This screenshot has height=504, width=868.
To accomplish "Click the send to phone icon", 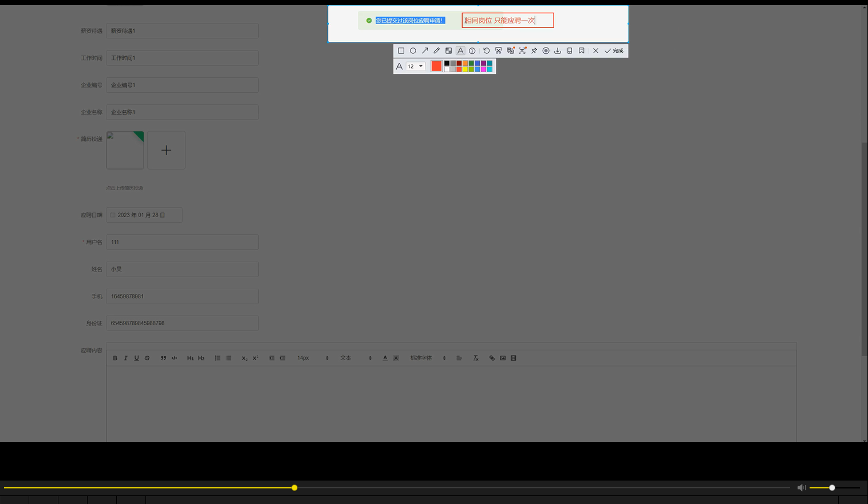I will tap(570, 51).
